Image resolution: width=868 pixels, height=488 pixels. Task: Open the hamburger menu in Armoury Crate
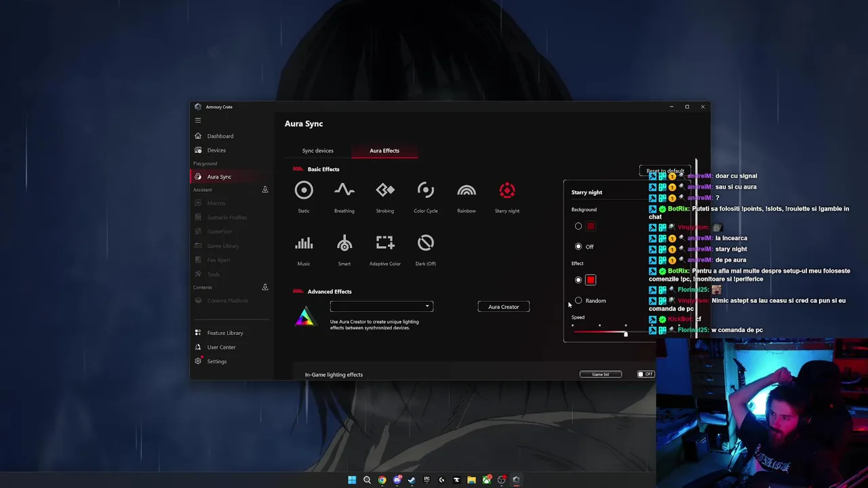(198, 121)
